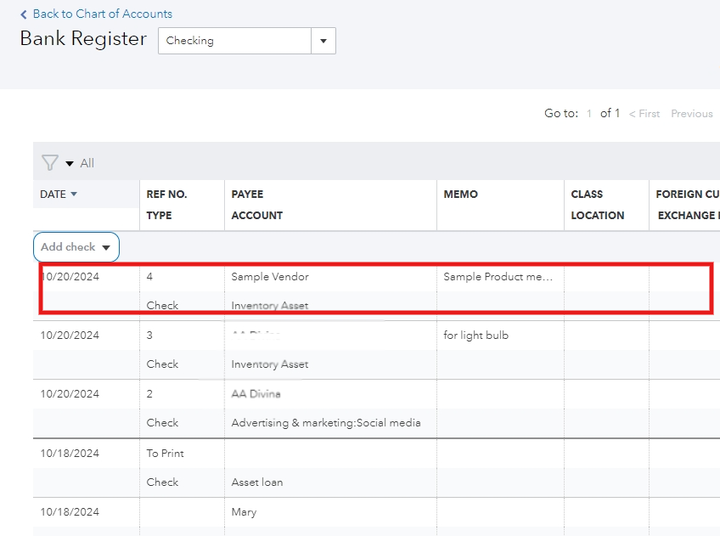Open the To Print check row
Viewport: 720px width, 536px height.
tap(165, 453)
